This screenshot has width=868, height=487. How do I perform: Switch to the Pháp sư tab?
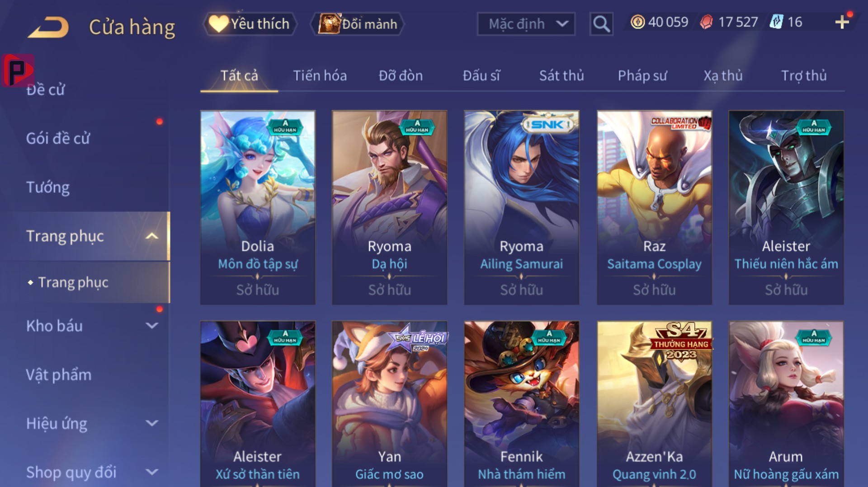pos(642,75)
